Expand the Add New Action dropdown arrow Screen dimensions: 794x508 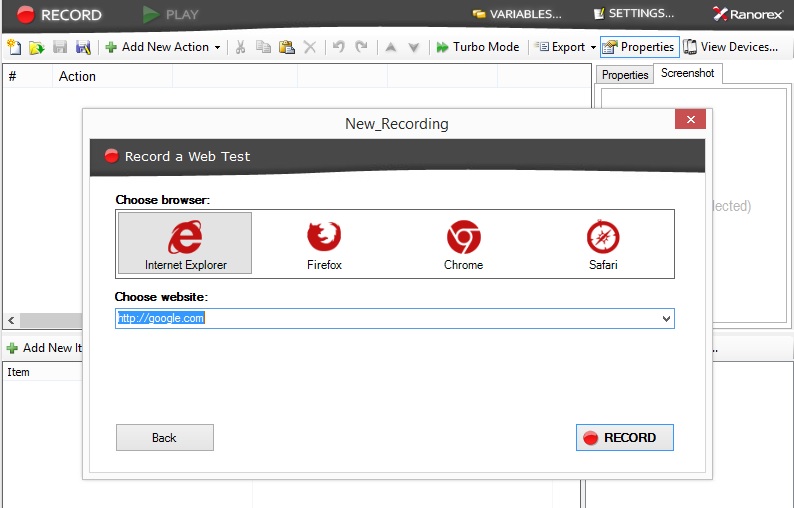(x=217, y=48)
